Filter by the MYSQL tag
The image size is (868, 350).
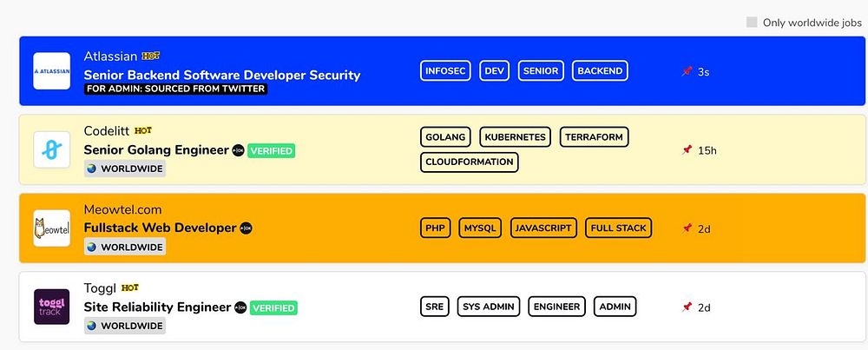[480, 228]
